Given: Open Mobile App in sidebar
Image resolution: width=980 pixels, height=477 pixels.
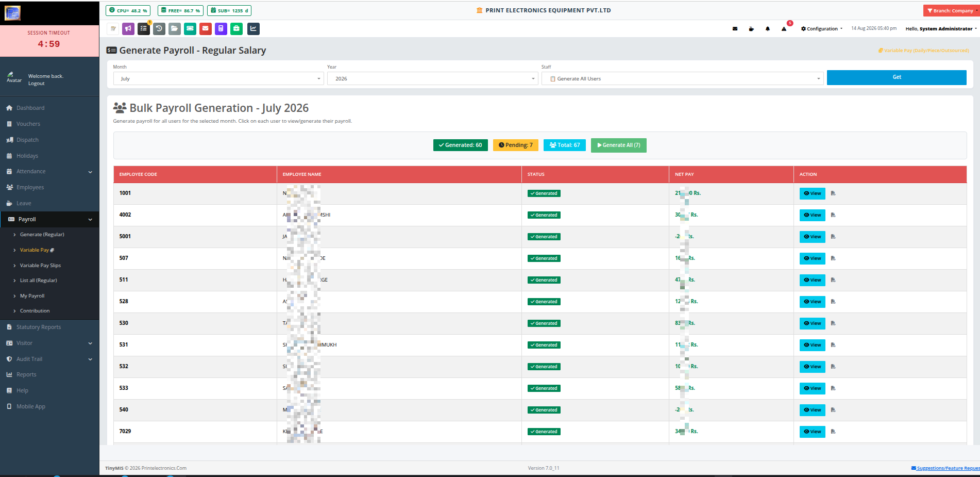Looking at the screenshot, I should pos(31,406).
